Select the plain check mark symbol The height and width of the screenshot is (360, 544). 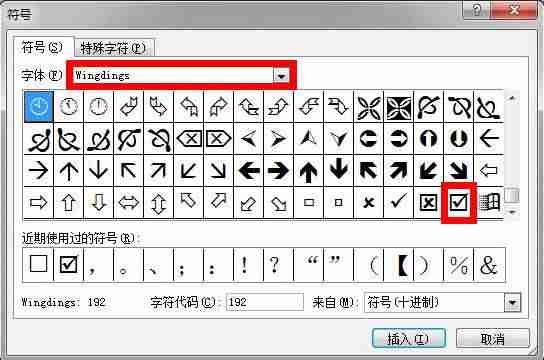point(398,202)
